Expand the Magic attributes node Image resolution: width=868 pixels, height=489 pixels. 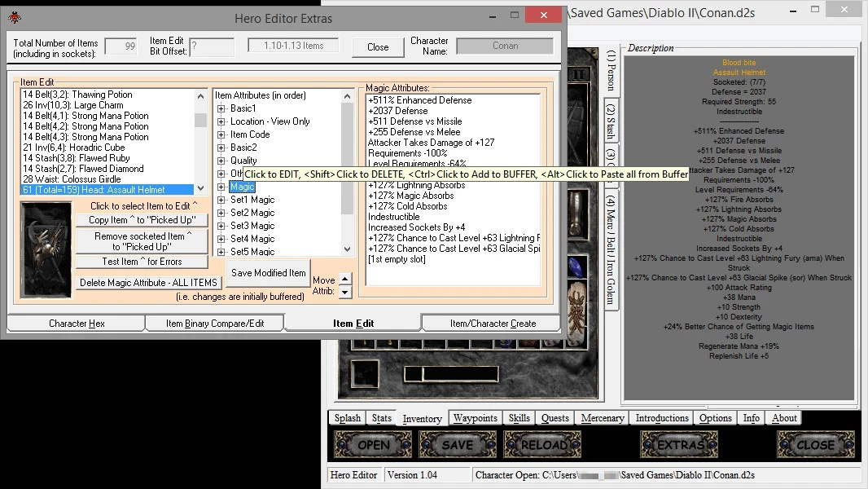click(221, 187)
